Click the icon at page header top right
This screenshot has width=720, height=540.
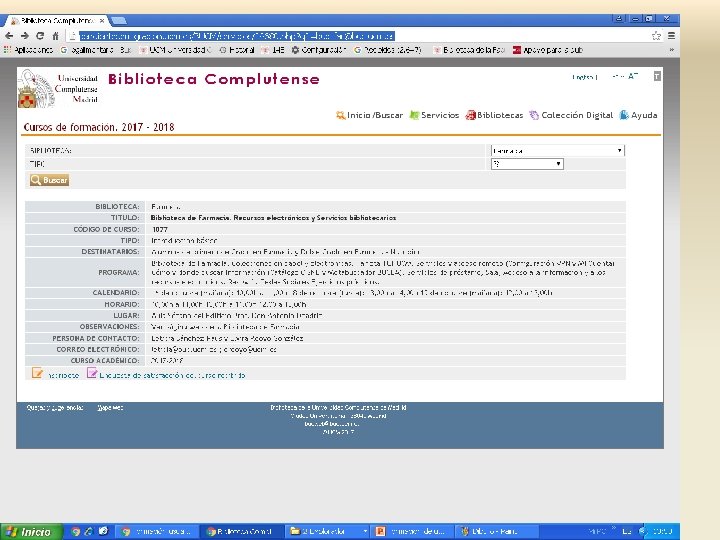(657, 76)
